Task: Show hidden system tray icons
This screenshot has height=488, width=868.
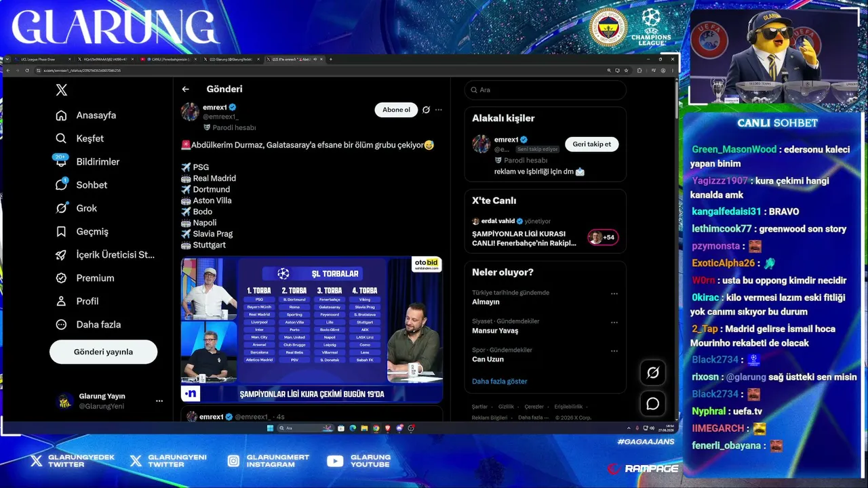Action: coord(628,428)
